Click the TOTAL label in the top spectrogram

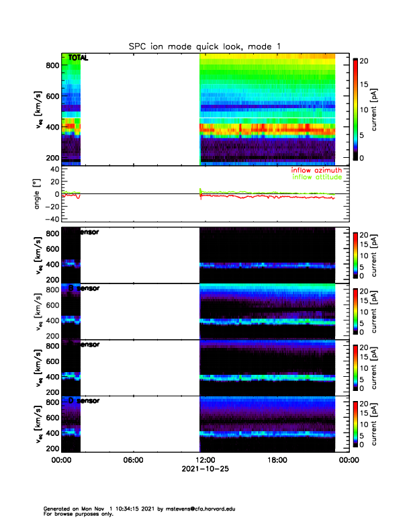pyautogui.click(x=78, y=58)
